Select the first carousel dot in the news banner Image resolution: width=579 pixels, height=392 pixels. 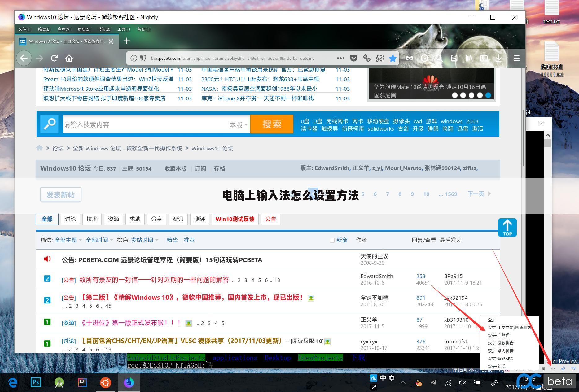(x=455, y=95)
